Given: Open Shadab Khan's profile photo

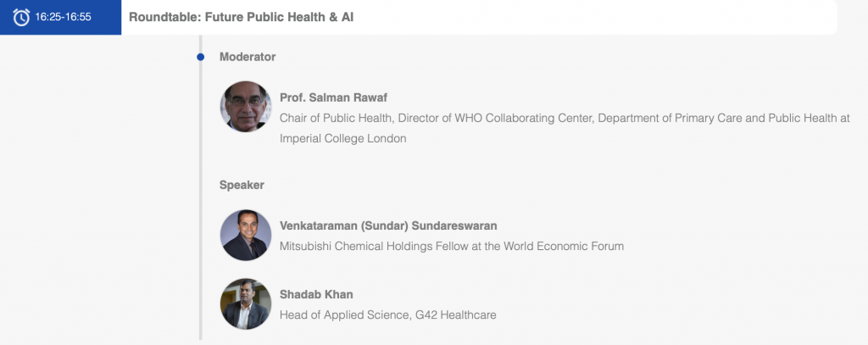Looking at the screenshot, I should 246,304.
